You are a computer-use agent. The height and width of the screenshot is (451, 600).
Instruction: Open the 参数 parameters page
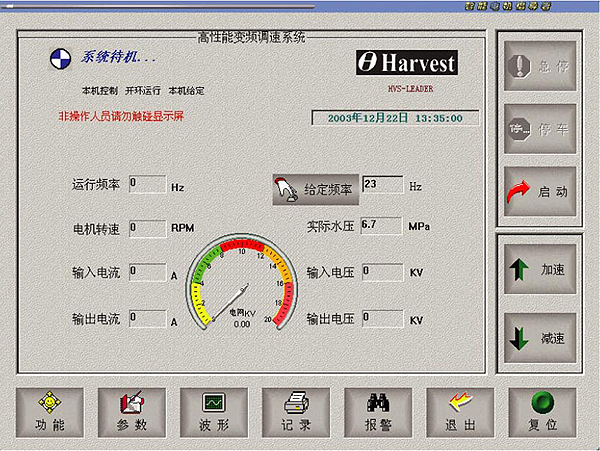point(131,412)
